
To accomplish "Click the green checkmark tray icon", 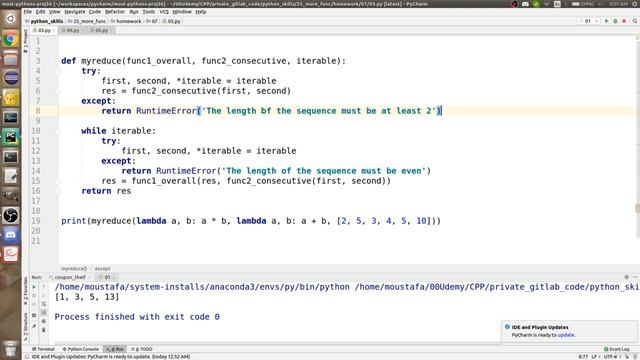I will pos(536,4).
